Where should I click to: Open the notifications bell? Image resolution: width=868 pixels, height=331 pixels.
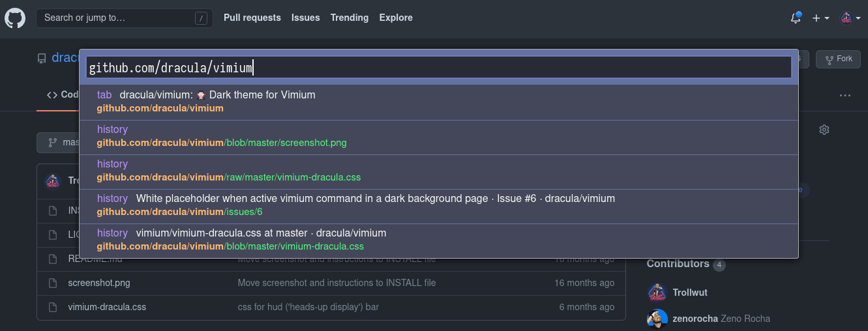tap(796, 18)
